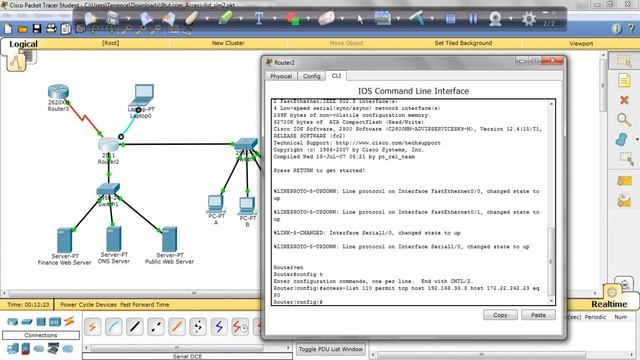
Task: Choose the End Devices category
Action: 12,349
